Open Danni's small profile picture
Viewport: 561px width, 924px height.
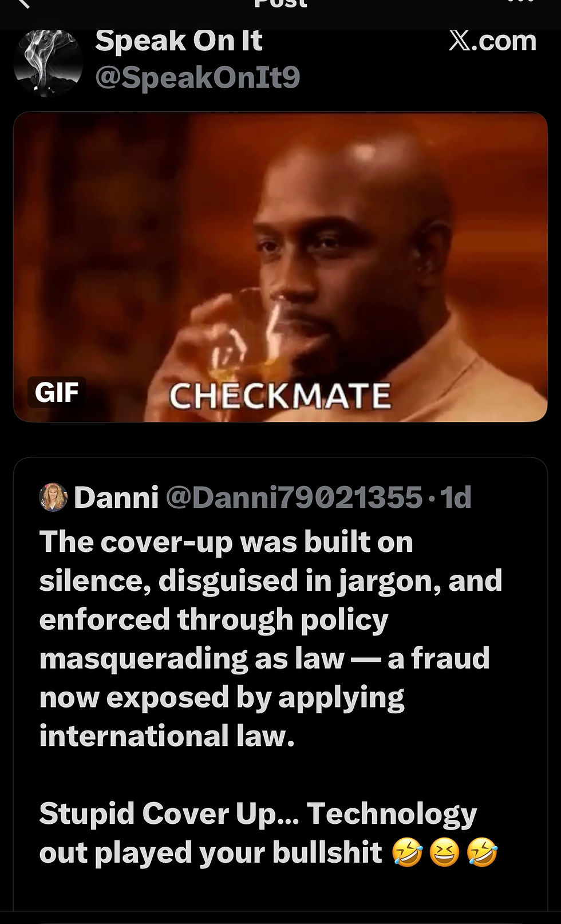tap(53, 497)
